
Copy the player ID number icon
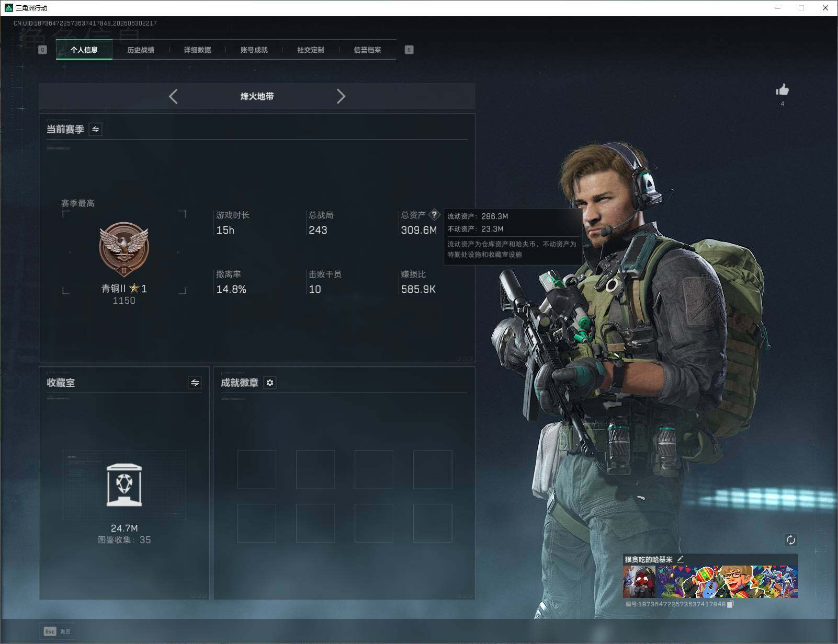click(731, 604)
